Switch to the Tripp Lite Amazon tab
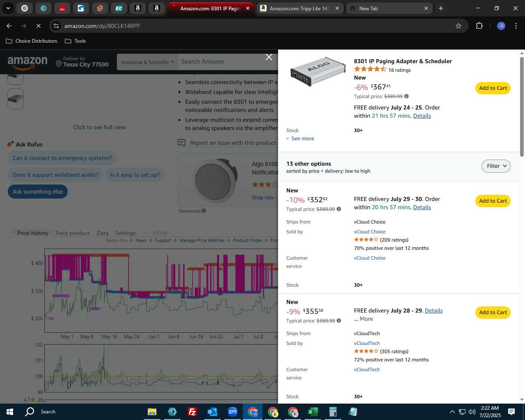 pyautogui.click(x=299, y=8)
